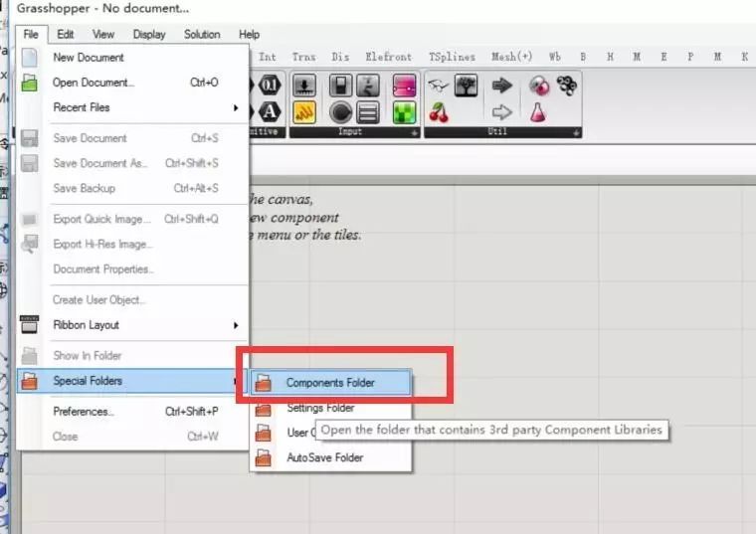Click New Document blank page icon
This screenshot has height=534, width=756.
30,58
